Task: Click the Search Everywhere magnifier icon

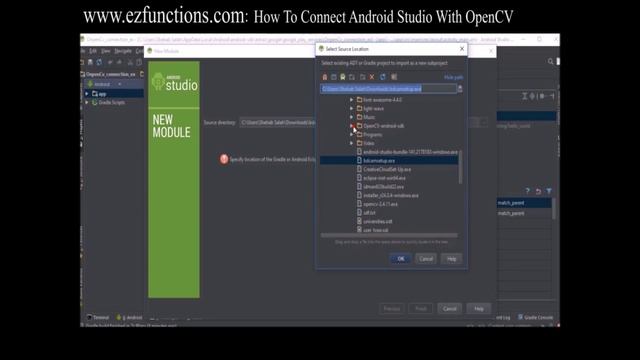Action: [x=551, y=62]
